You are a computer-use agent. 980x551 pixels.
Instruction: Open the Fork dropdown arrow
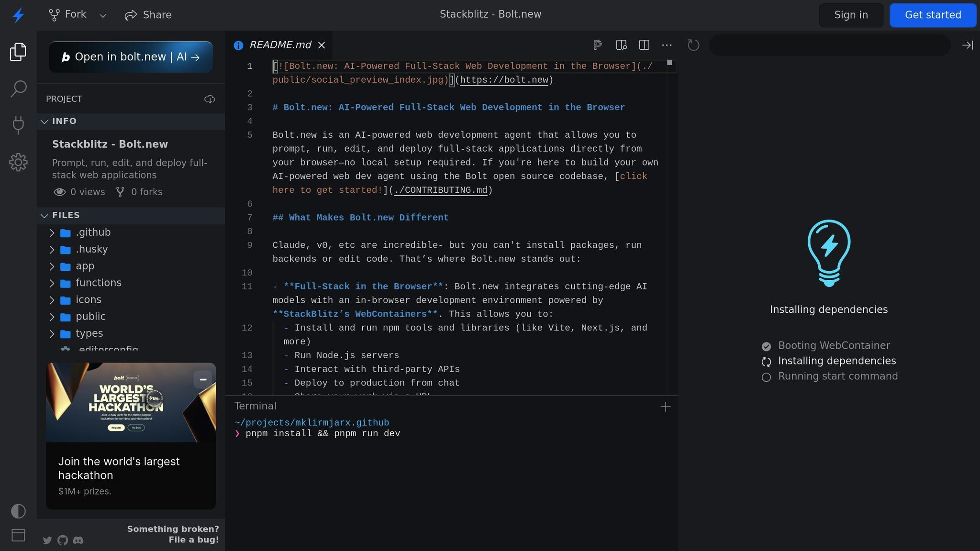pyautogui.click(x=103, y=16)
